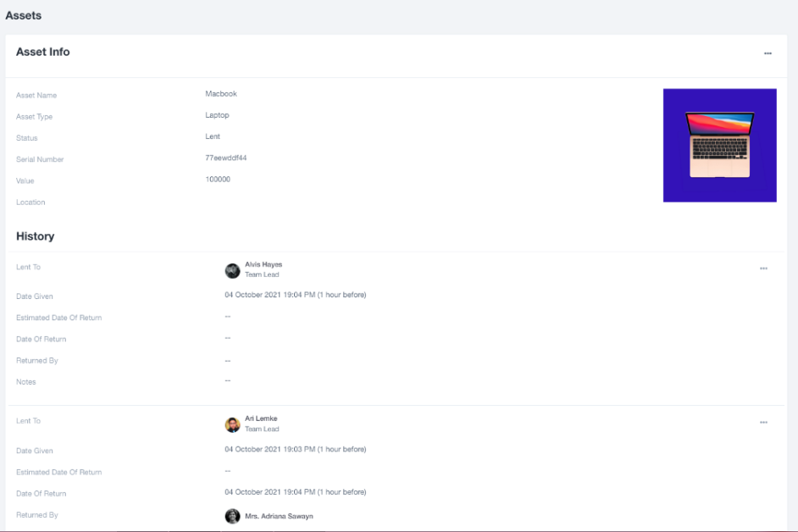The height and width of the screenshot is (532, 798).
Task: Click the asset value 100000
Action: [x=218, y=179]
